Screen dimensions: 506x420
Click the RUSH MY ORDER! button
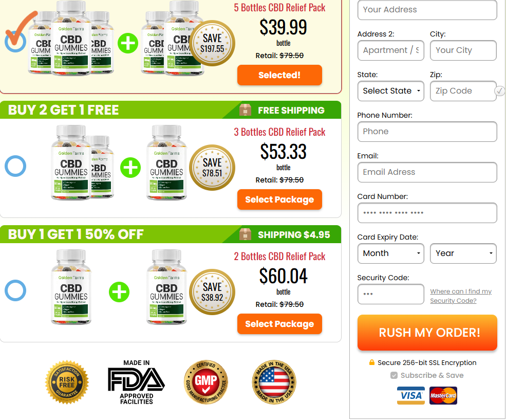[x=427, y=333]
